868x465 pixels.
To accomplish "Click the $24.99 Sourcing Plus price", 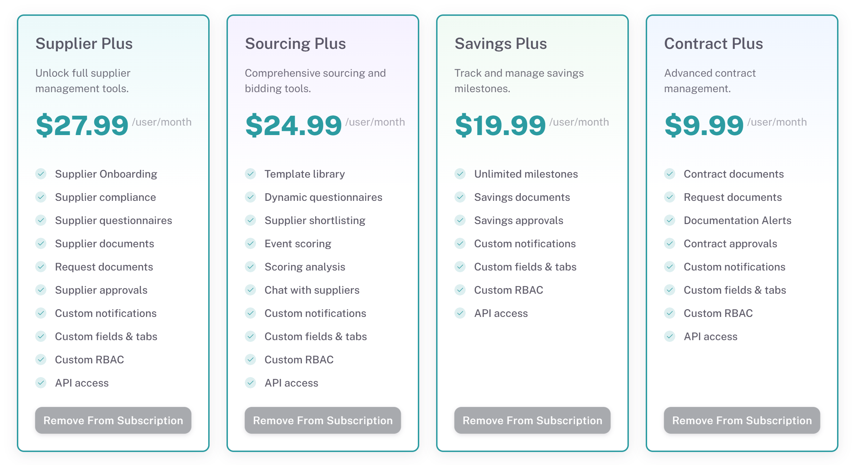I will (x=294, y=125).
